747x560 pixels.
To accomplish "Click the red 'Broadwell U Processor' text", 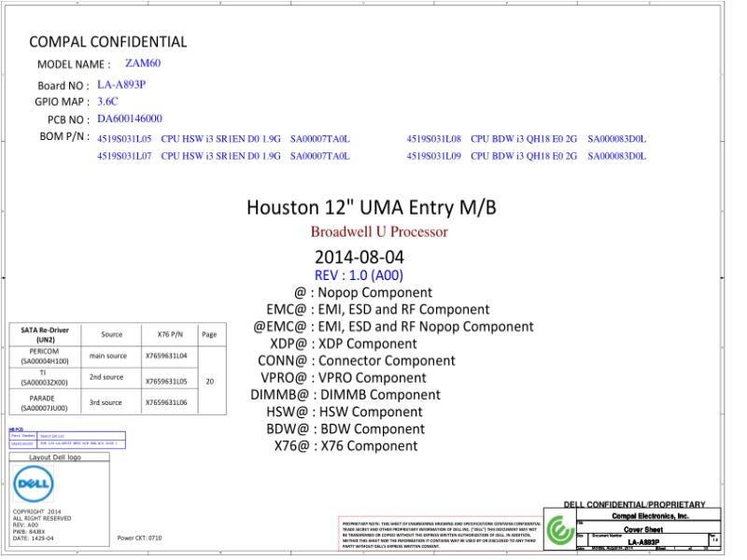I will point(379,231).
